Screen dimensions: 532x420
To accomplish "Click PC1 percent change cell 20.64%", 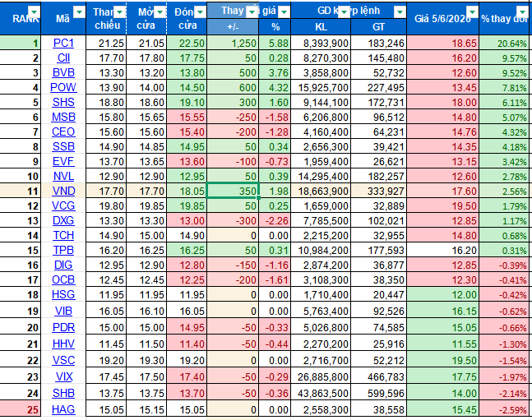I will tap(505, 43).
